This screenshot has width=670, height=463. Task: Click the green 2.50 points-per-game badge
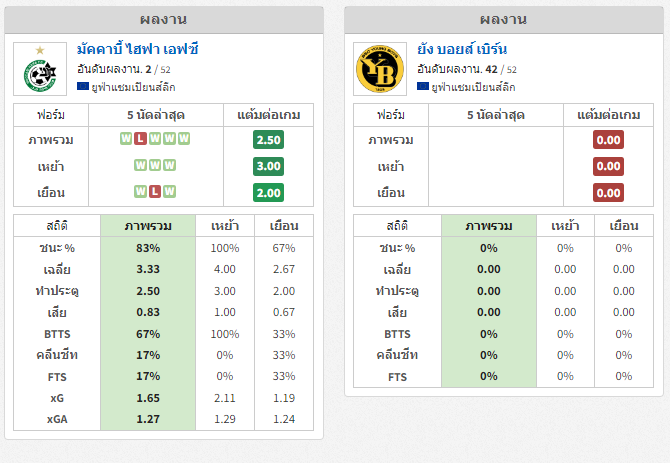pyautogui.click(x=268, y=140)
